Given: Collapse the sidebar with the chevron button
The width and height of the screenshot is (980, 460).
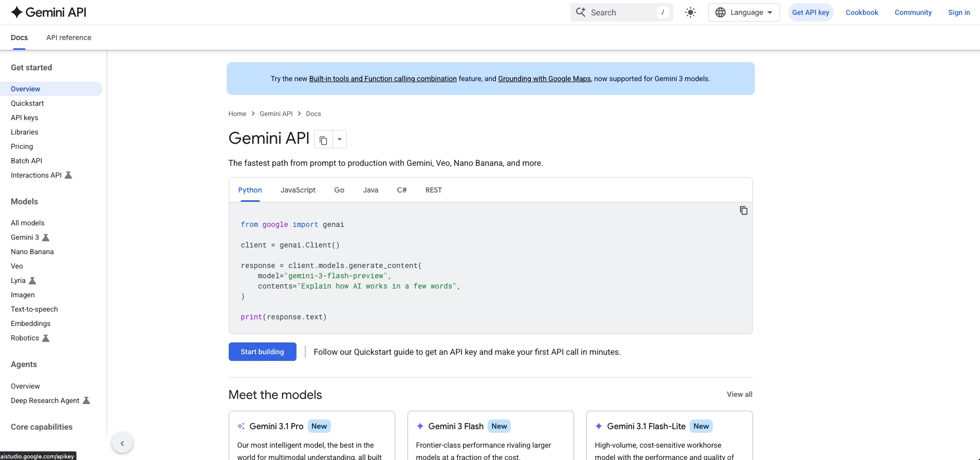Looking at the screenshot, I should click(122, 443).
